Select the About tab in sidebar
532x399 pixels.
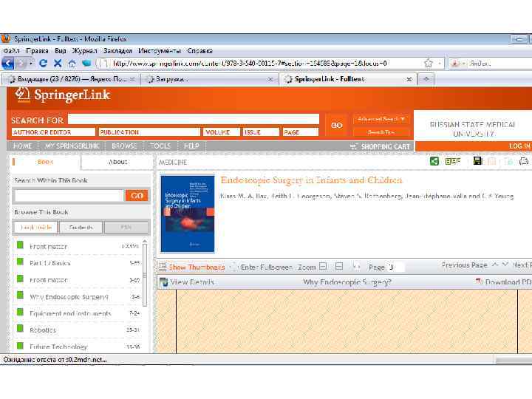[117, 162]
